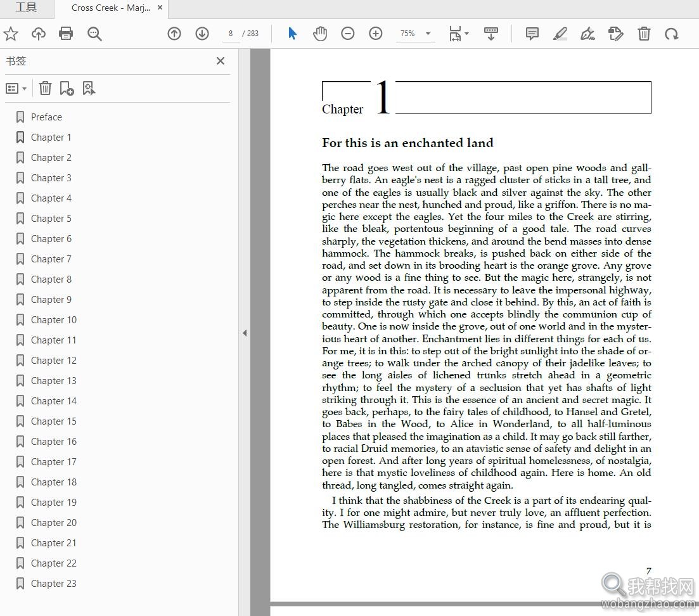
Task: Go to next page arrow
Action: 202,34
